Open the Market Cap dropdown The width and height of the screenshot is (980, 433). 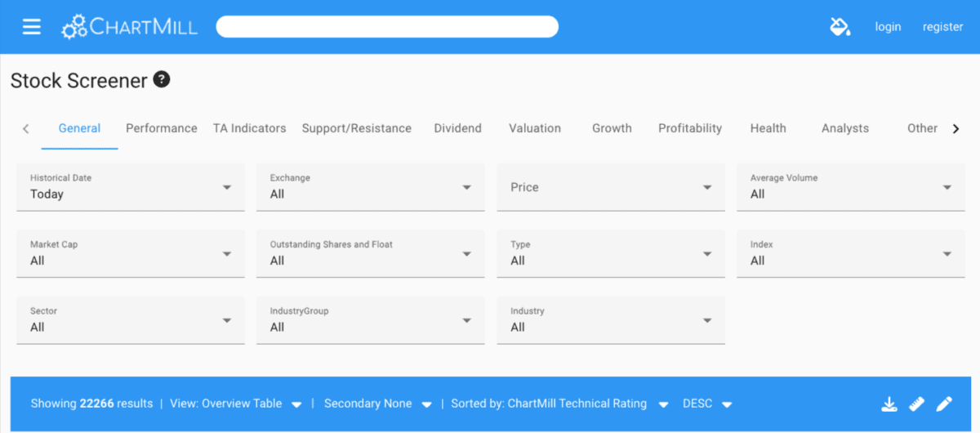click(131, 253)
